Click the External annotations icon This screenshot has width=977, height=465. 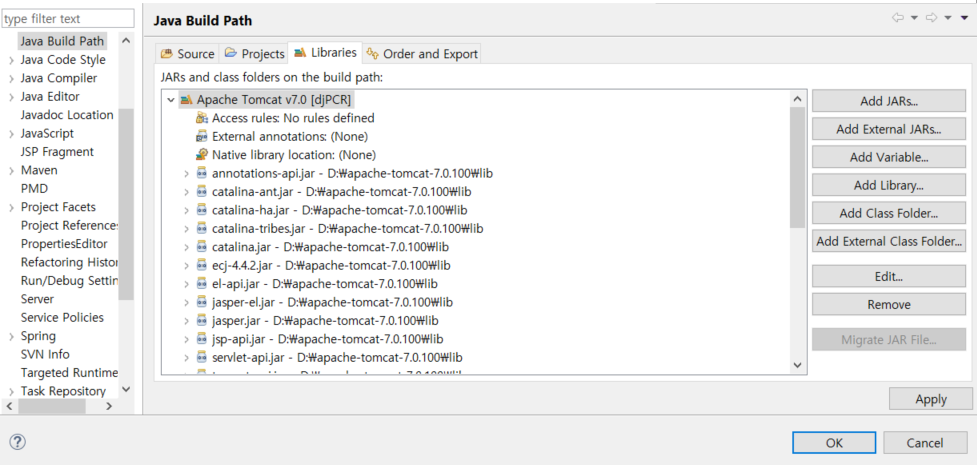pos(201,136)
